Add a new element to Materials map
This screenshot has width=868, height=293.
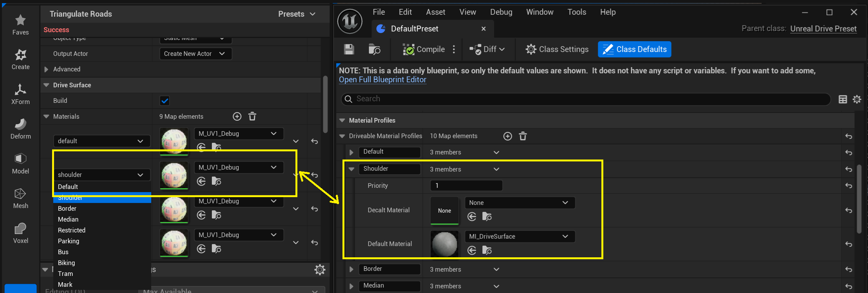click(237, 116)
